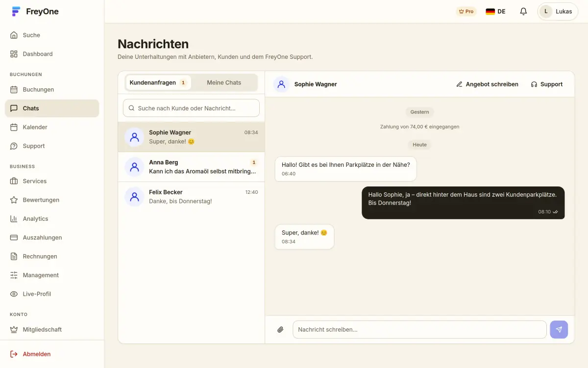
Task: Switch to the Meine Chats tab
Action: click(x=224, y=83)
